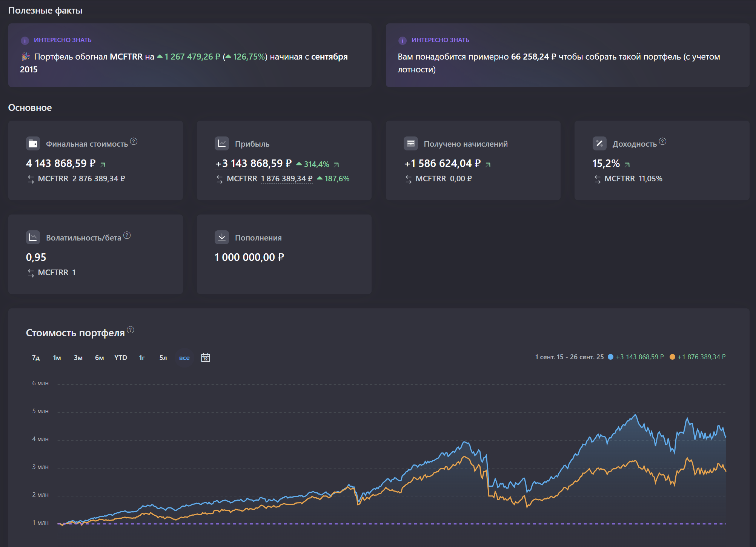The width and height of the screenshot is (756, 547).
Task: Click underlined MCFTRR profit 1 876 389,34 ₽
Action: point(286,179)
